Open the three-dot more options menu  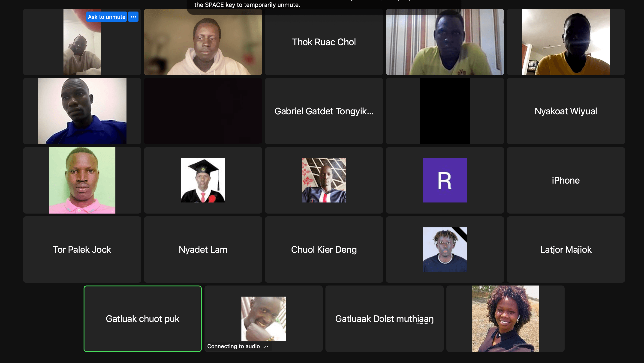[x=133, y=17]
